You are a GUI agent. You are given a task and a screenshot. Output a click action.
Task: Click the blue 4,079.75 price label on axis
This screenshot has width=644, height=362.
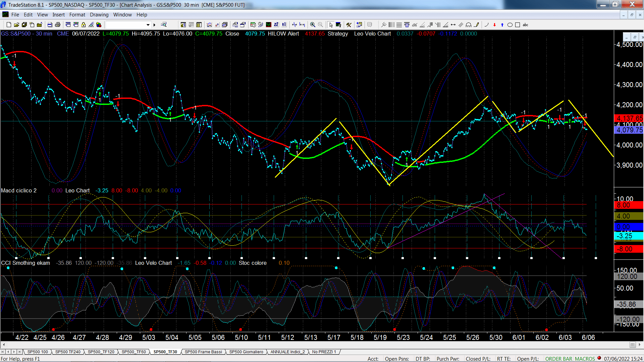[629, 130]
